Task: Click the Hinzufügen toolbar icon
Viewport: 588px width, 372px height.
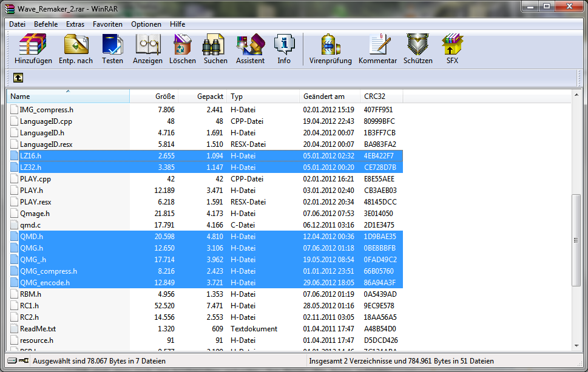Action: pos(33,49)
